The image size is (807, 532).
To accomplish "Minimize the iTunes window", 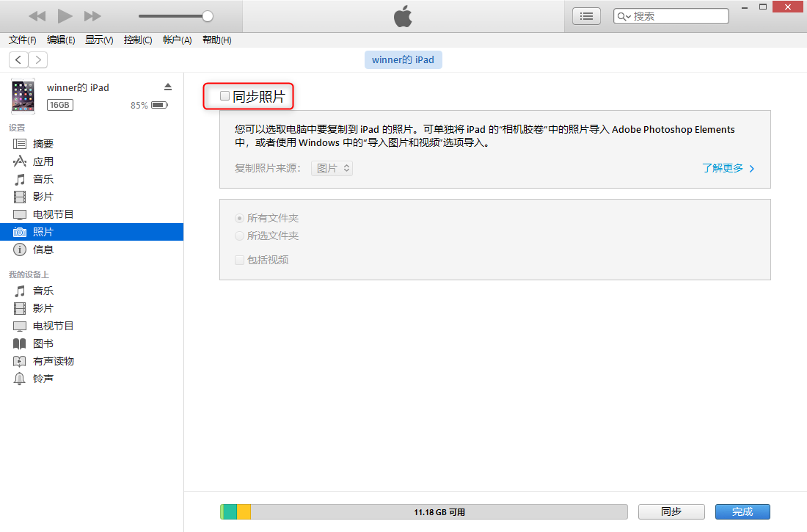I will click(x=744, y=7).
